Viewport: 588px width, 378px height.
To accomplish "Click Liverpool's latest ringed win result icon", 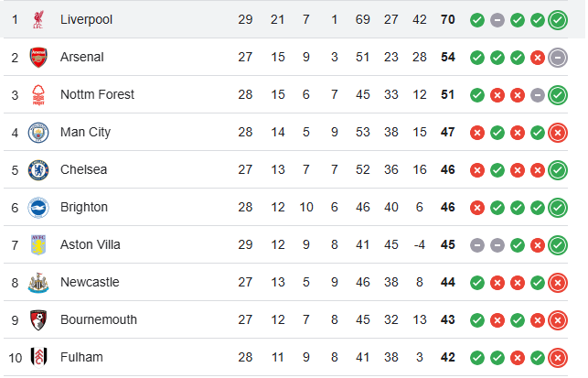I will point(558,20).
